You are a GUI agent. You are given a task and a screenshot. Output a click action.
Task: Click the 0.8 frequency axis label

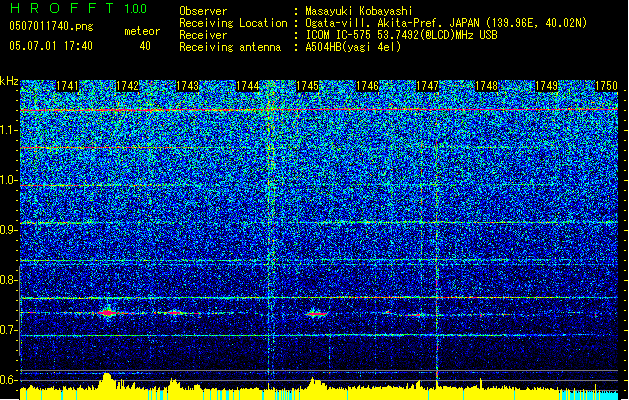point(9,280)
